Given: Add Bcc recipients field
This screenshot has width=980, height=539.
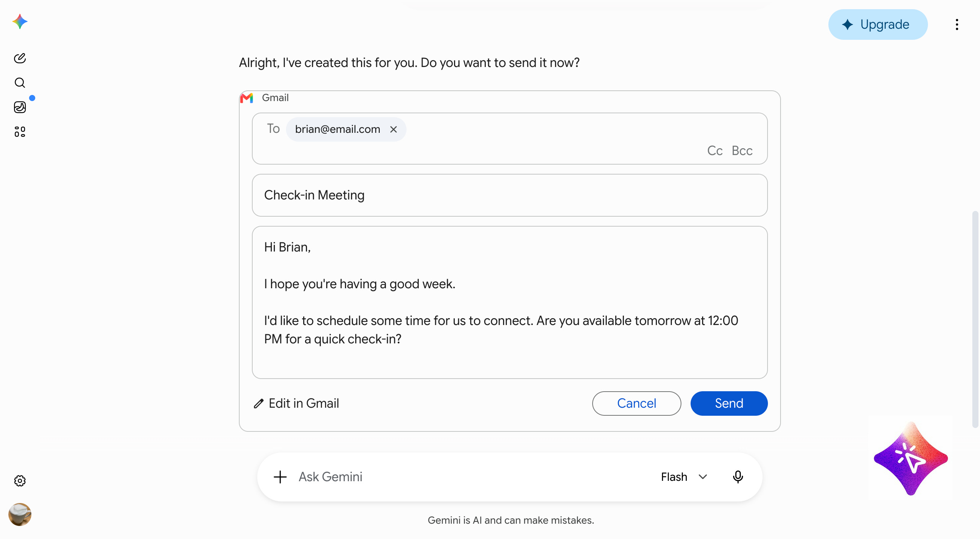Looking at the screenshot, I should pyautogui.click(x=742, y=151).
